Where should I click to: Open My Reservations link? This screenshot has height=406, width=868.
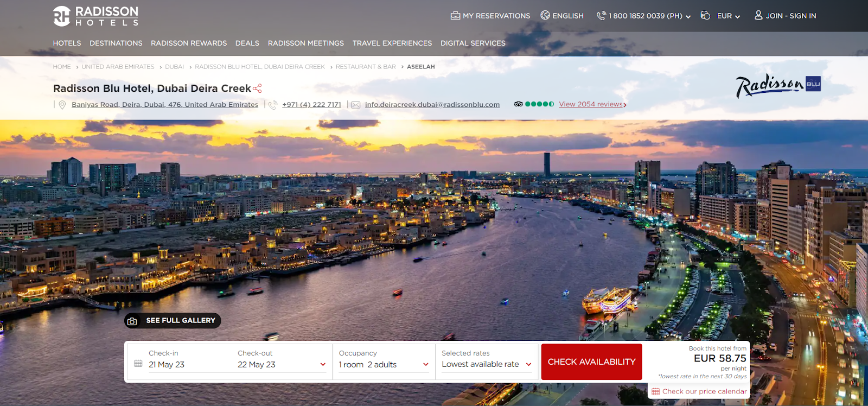click(x=496, y=16)
